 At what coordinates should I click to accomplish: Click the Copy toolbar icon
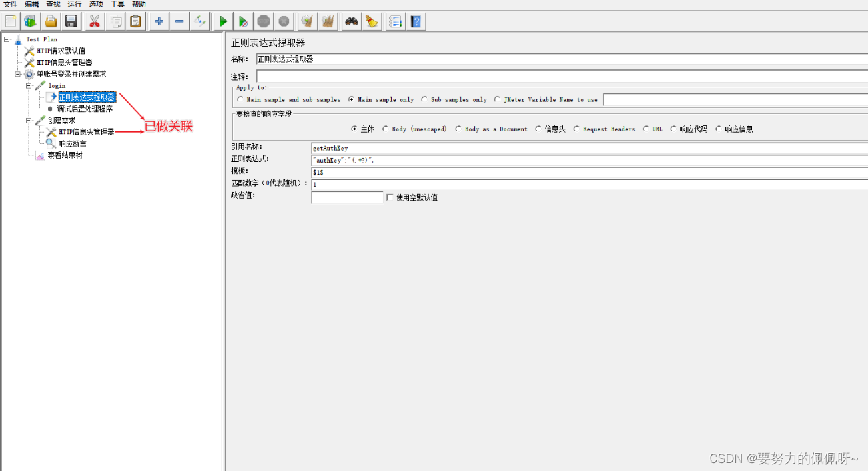[x=115, y=21]
